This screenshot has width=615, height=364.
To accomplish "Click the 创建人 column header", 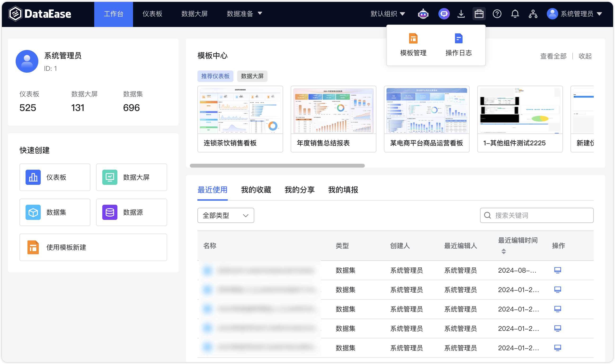I will [x=400, y=245].
